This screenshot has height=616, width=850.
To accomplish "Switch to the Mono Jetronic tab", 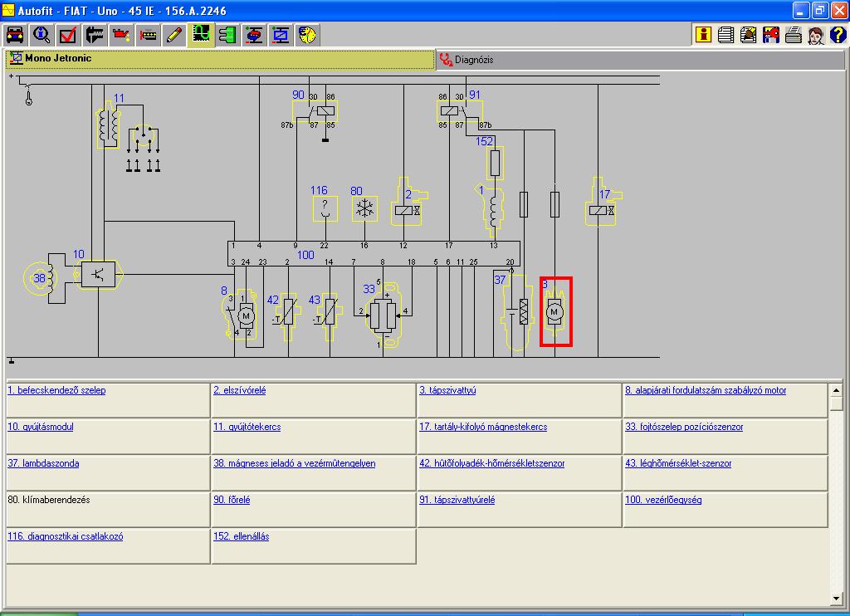I will pyautogui.click(x=220, y=59).
